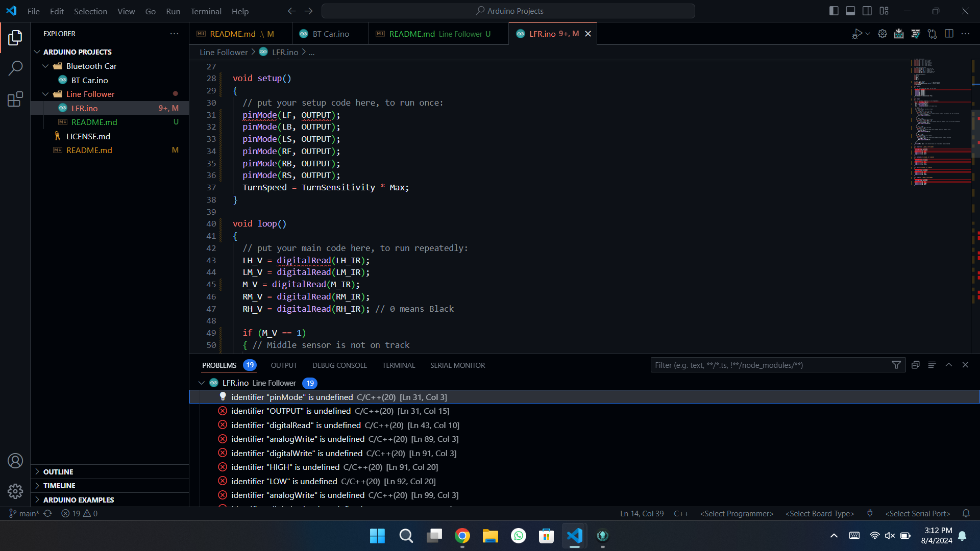This screenshot has width=980, height=551.
Task: Click the problems filter funnel icon
Action: pos(896,365)
